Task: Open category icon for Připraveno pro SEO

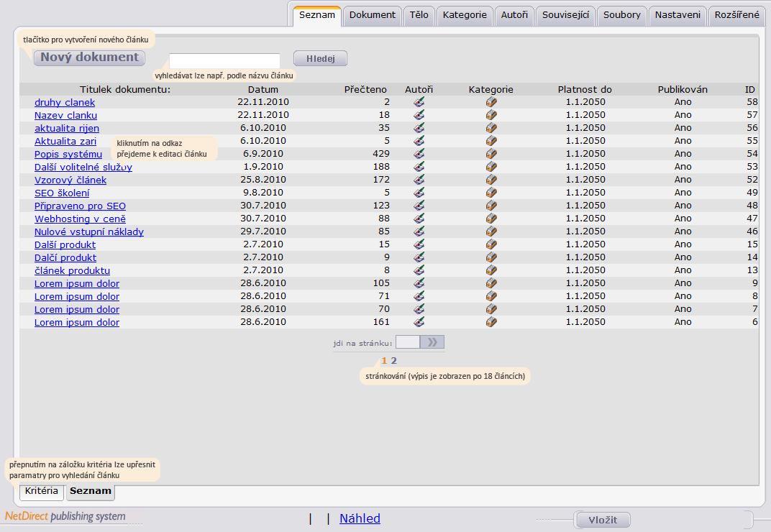Action: [491, 205]
